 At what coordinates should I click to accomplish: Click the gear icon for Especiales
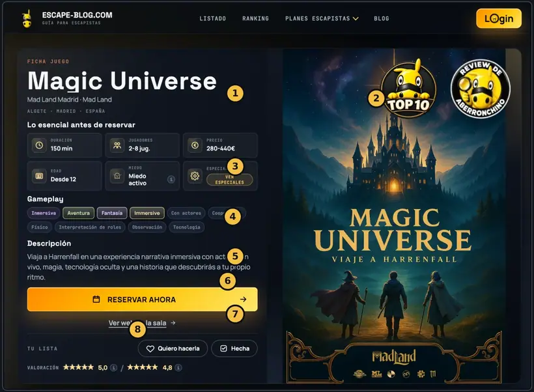(195, 176)
